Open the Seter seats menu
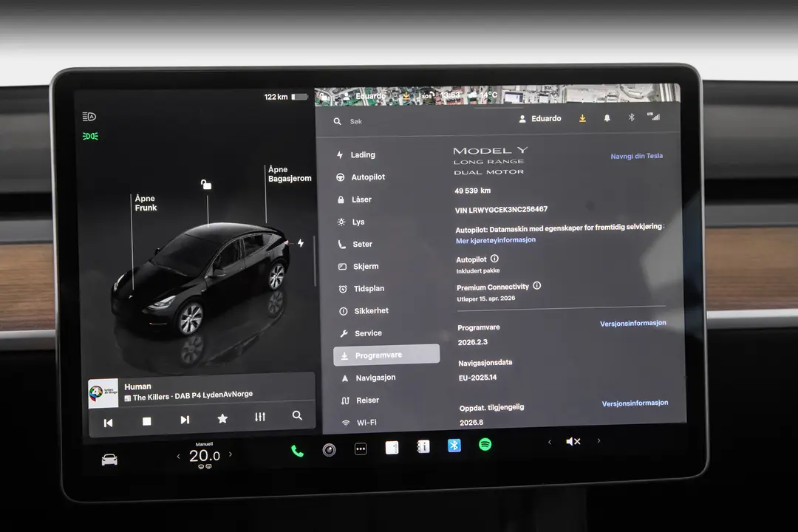This screenshot has height=532, width=798. (355, 245)
